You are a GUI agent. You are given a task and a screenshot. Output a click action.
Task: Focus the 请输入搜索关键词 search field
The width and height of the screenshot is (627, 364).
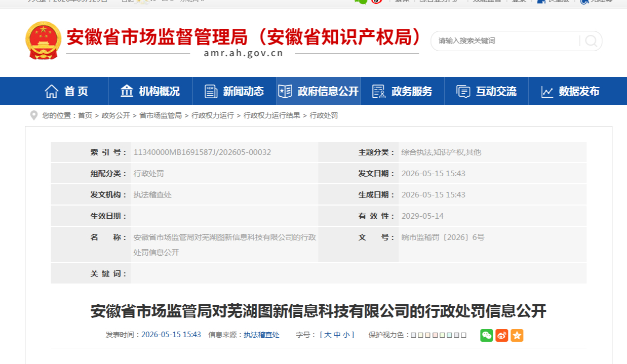506,41
